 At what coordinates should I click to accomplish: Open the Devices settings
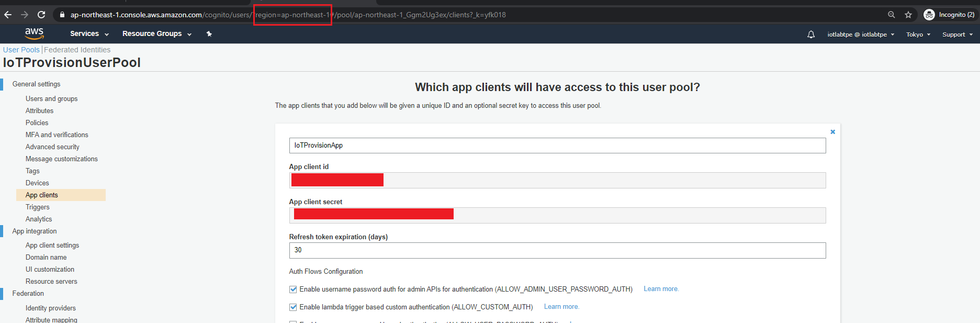click(38, 183)
